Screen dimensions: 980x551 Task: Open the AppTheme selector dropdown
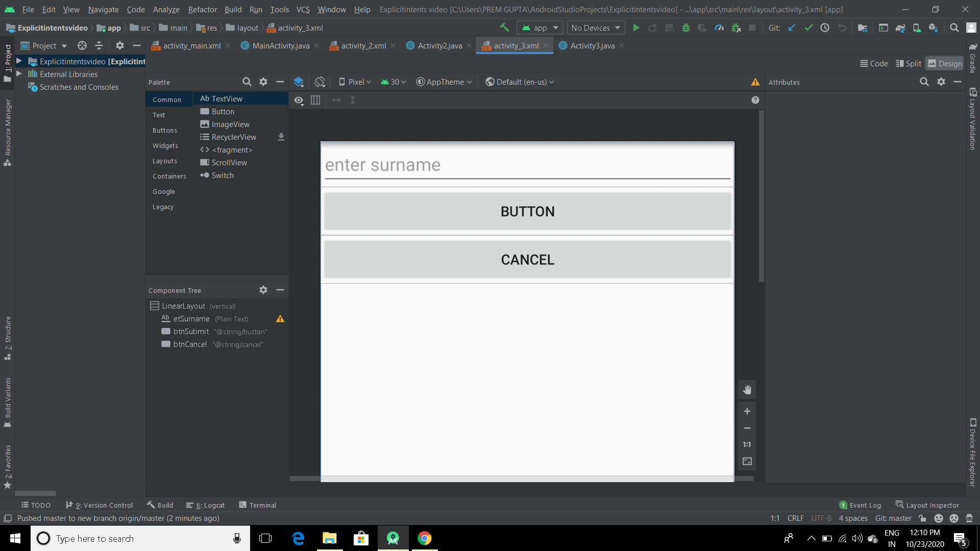(x=443, y=82)
